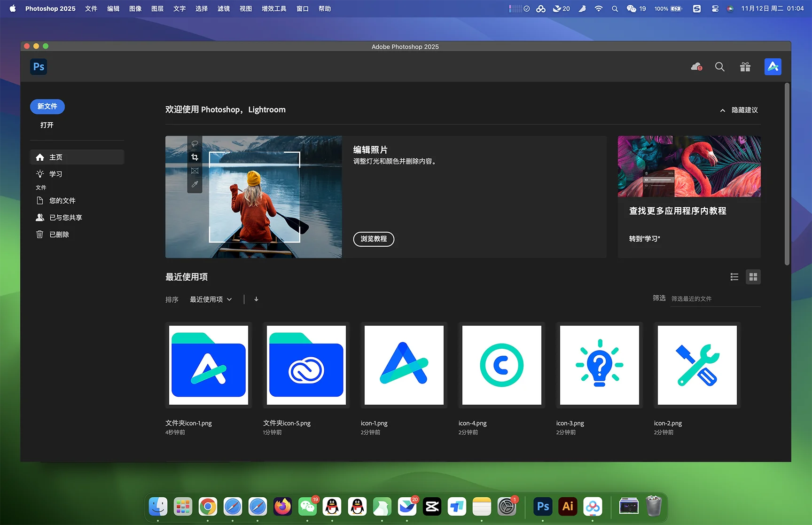Open the Apple menu
This screenshot has width=812, height=525.
(x=13, y=8)
